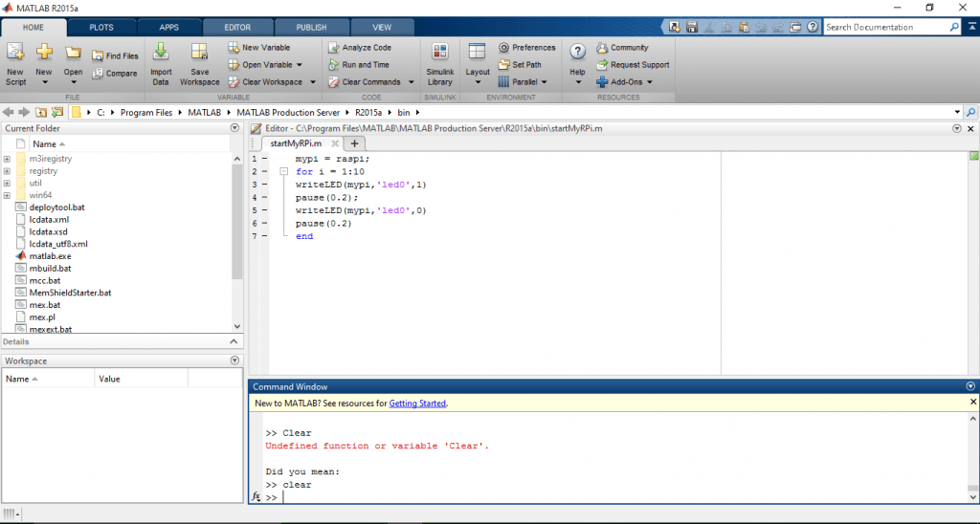
Task: Click Request Support
Action: [x=634, y=64]
